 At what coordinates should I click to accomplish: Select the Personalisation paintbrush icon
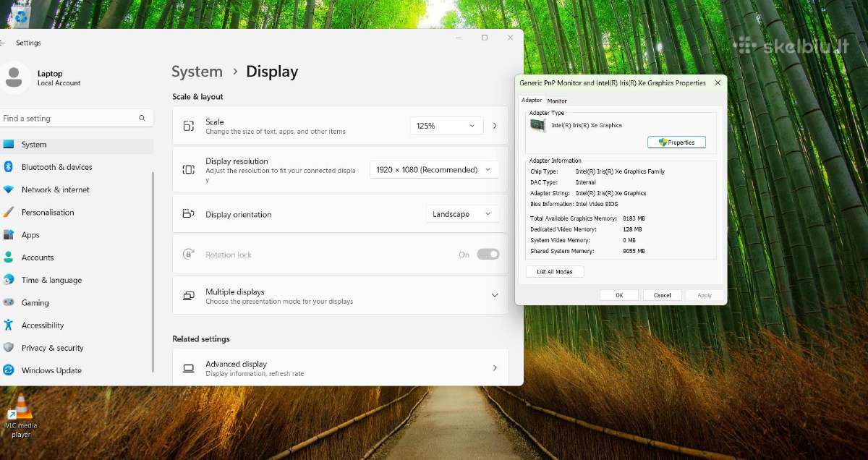point(9,212)
